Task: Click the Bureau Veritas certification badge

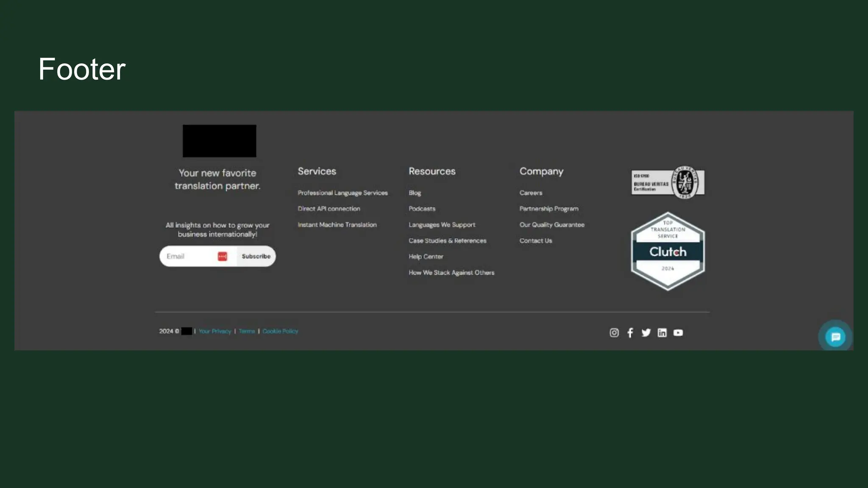Action: point(668,183)
